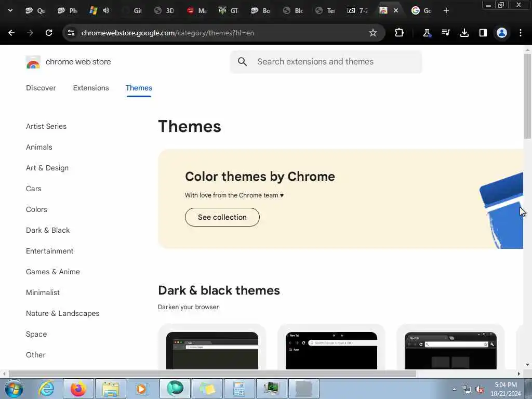Click the Chrome Web Store logo

[33, 62]
